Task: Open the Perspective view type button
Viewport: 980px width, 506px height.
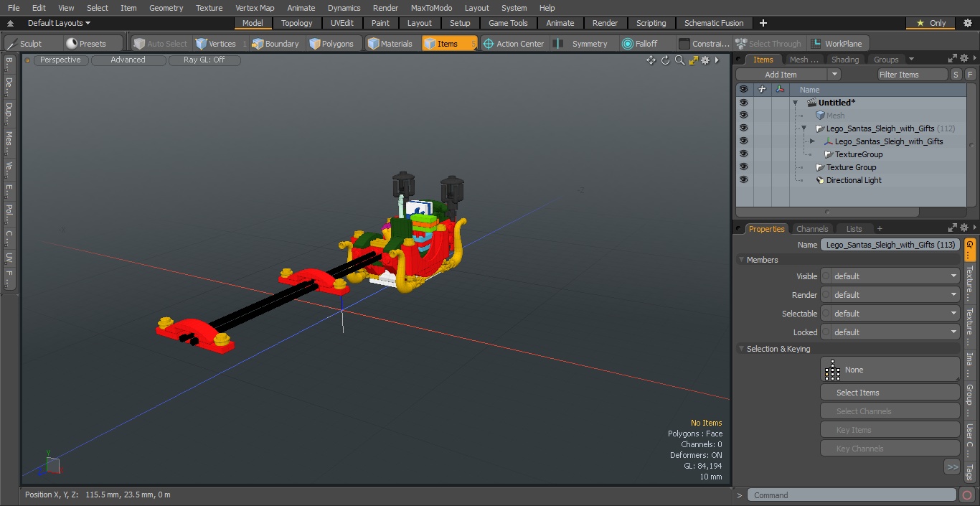Action: coord(60,60)
